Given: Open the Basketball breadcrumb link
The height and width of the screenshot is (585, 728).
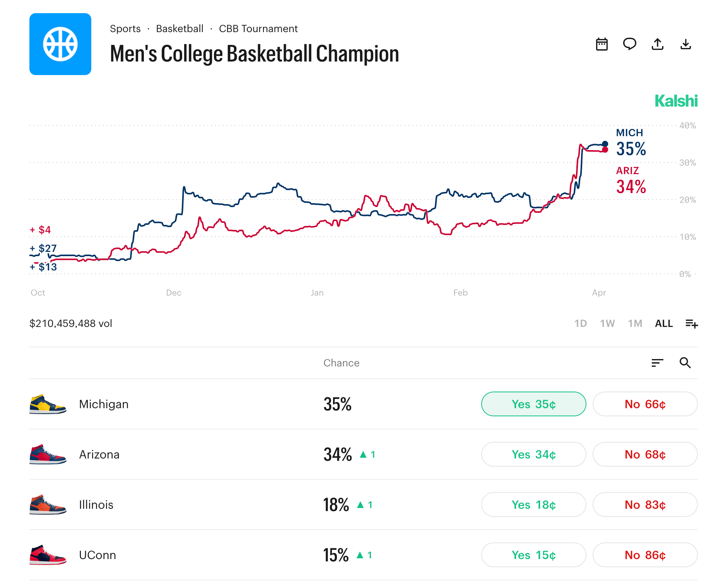Looking at the screenshot, I should (x=179, y=29).
